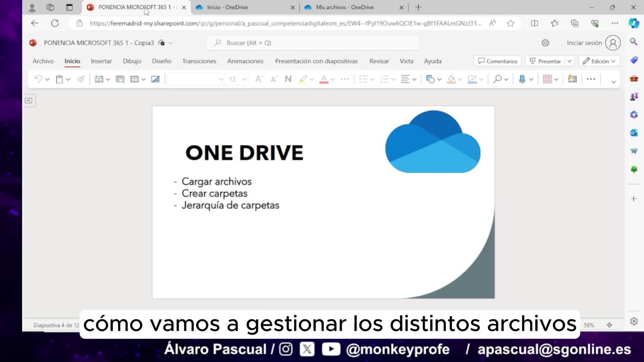Expand the ribbon display options chevron
This screenshot has height=362, width=644.
613,82
